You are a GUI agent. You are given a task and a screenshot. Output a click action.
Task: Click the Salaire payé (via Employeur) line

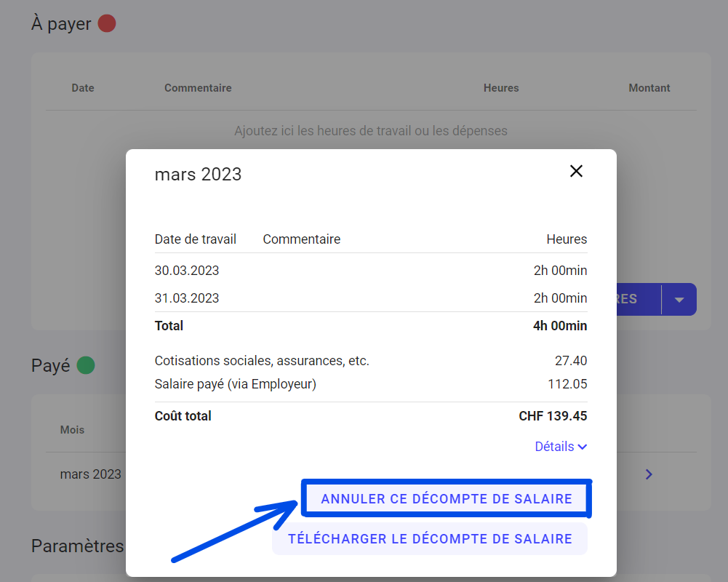pos(236,384)
